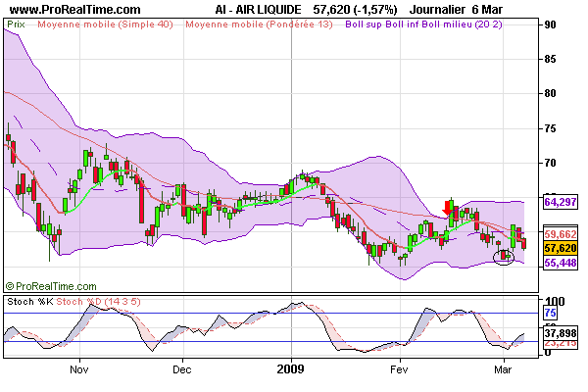
Task: Click the '2009' date axis label
Action: click(x=291, y=369)
